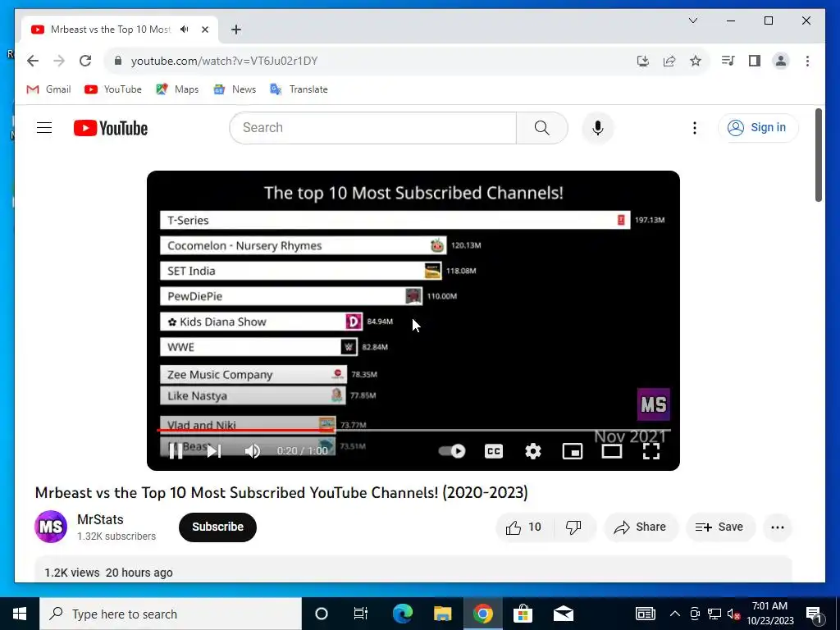
Task: Open Microsoft Store from taskbar
Action: 523,614
